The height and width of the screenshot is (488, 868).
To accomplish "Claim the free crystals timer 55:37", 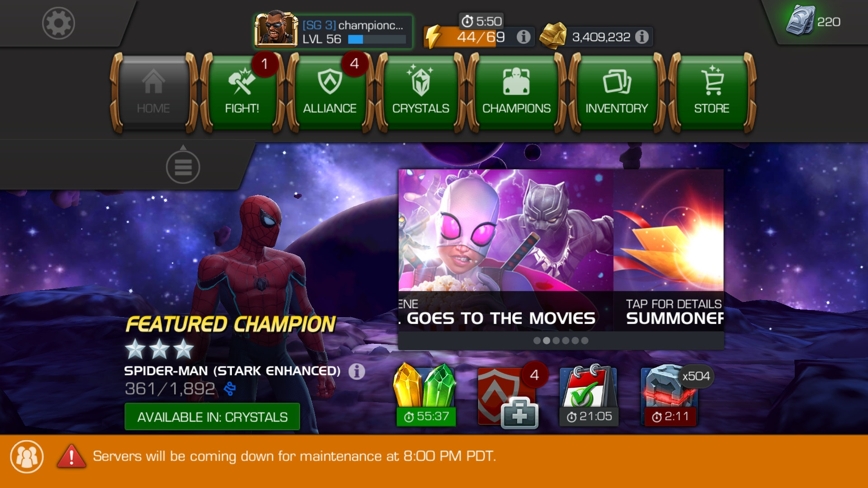I will 425,395.
